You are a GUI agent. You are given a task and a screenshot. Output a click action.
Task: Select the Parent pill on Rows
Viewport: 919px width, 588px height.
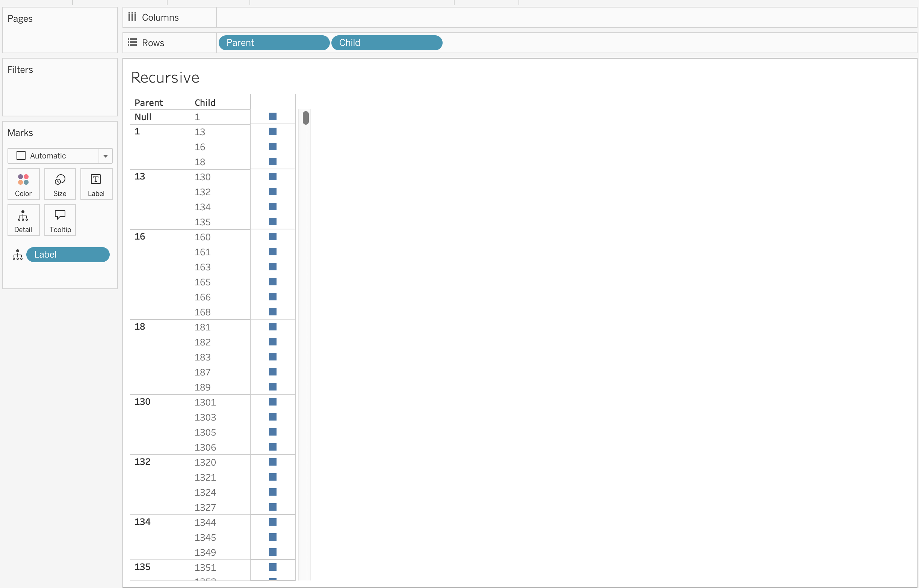(x=274, y=43)
